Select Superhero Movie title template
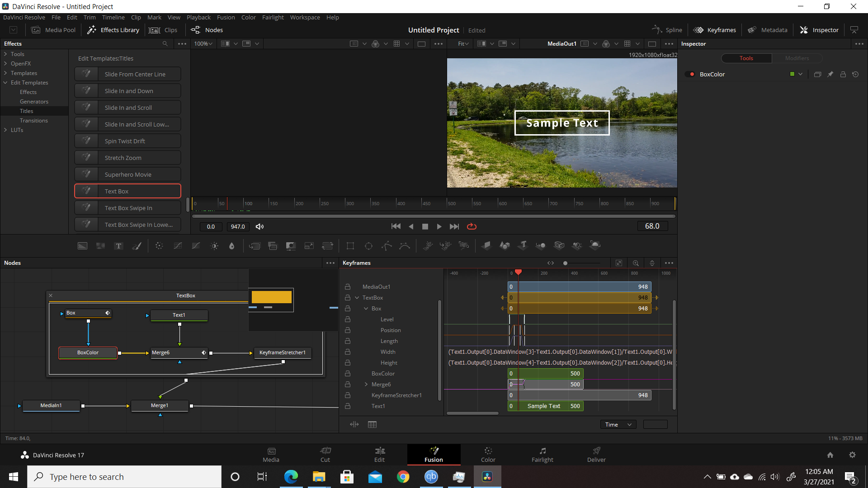This screenshot has width=868, height=488. [127, 174]
